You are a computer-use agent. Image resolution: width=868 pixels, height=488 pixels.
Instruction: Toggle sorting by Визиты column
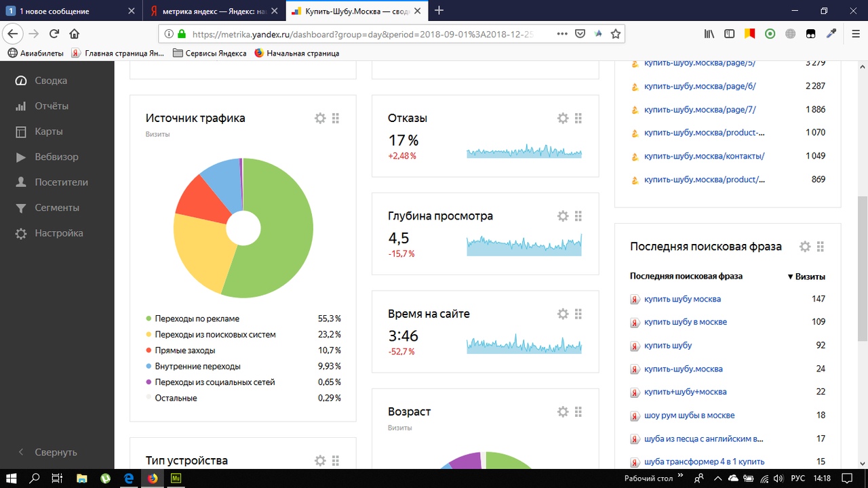point(806,277)
